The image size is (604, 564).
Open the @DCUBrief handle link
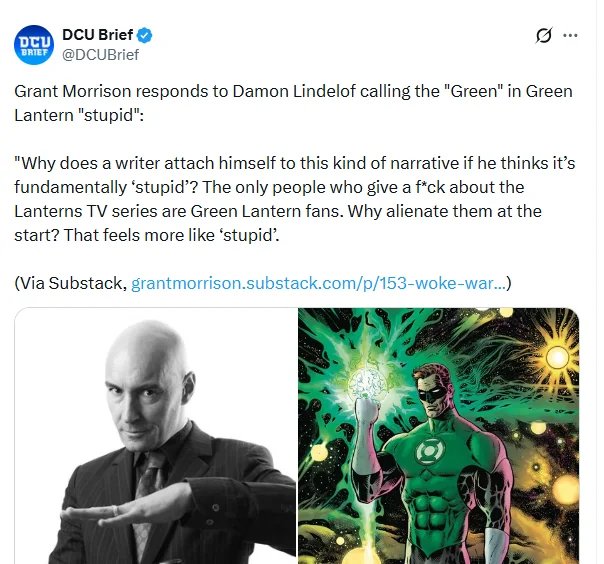click(100, 55)
